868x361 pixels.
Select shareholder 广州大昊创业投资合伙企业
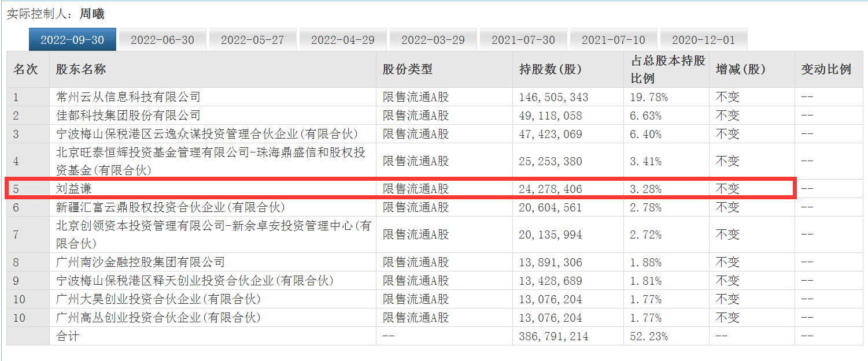[158, 299]
